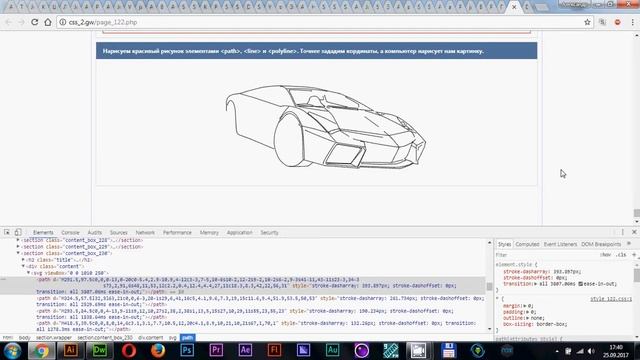The width and height of the screenshot is (640, 360).
Task: Open Photoshop from the taskbar
Action: point(187,350)
